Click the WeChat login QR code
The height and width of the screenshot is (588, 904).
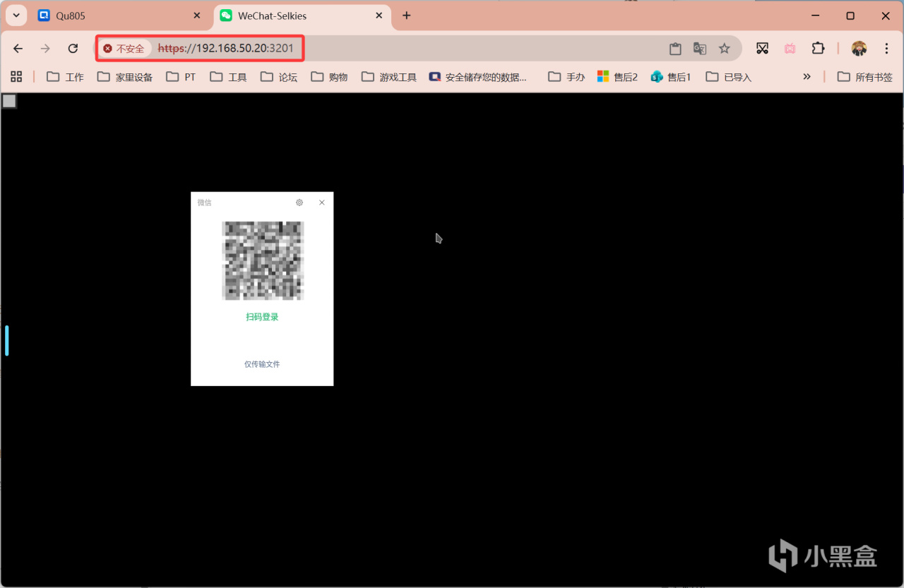pyautogui.click(x=263, y=260)
